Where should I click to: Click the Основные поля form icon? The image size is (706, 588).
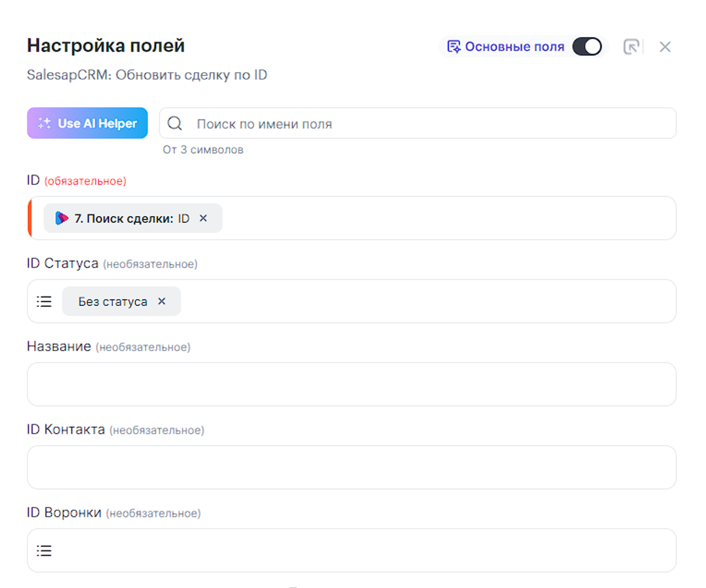click(x=454, y=47)
